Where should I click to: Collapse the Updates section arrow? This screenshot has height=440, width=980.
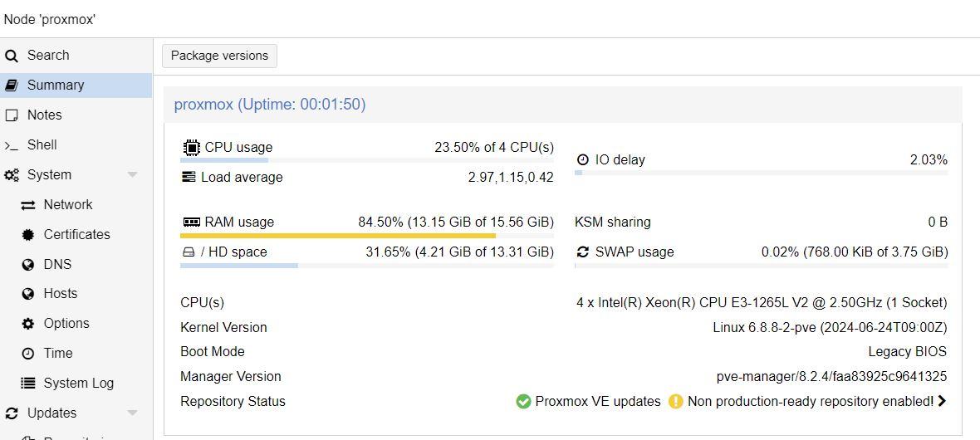pyautogui.click(x=132, y=413)
